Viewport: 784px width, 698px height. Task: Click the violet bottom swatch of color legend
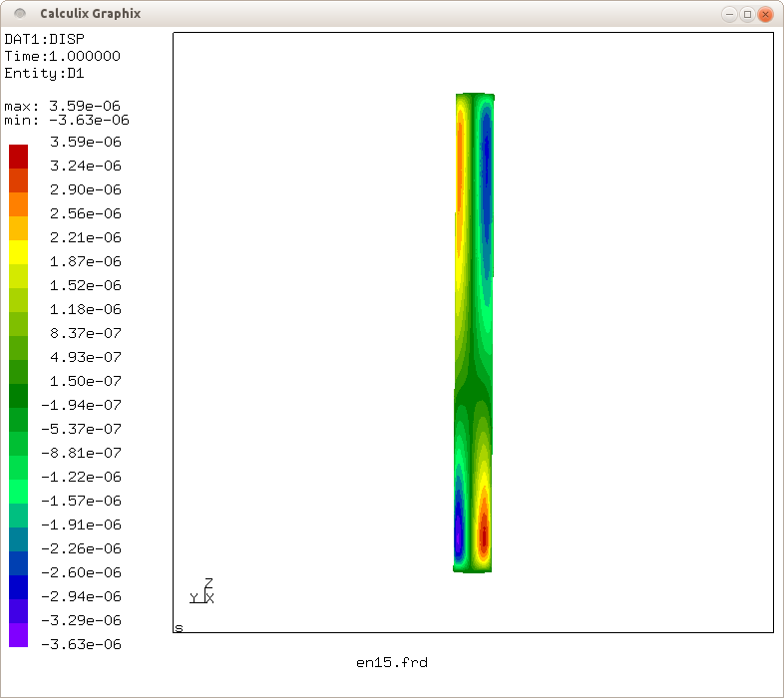[x=19, y=635]
